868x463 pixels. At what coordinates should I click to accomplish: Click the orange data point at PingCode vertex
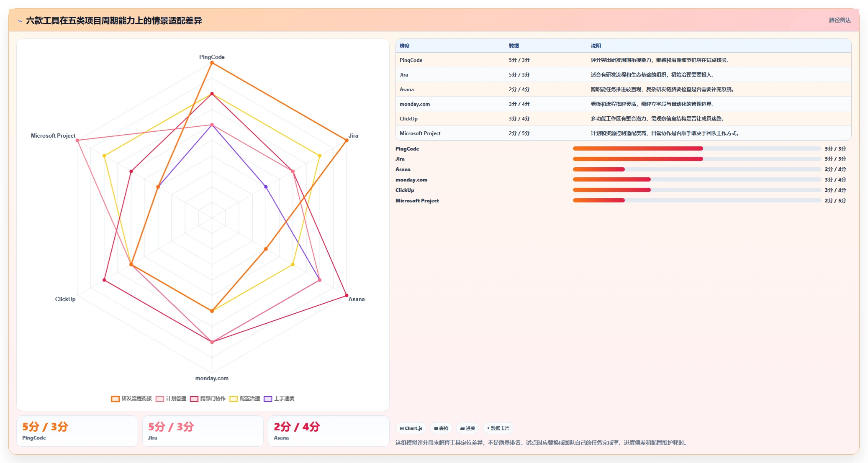(212, 63)
